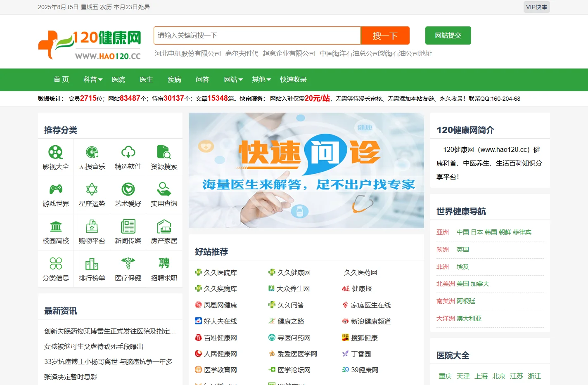The height and width of the screenshot is (385, 588).
Task: Open the 资源搜索 file search icon
Action: pos(164,152)
